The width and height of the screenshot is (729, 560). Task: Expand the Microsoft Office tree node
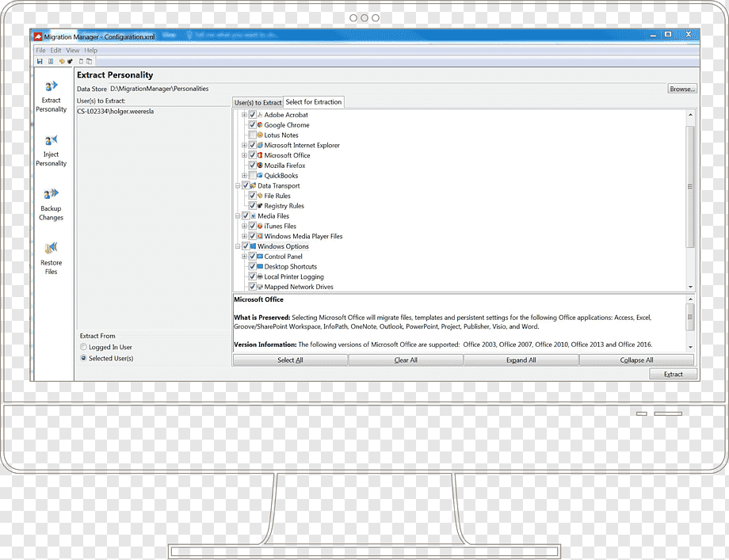[244, 155]
